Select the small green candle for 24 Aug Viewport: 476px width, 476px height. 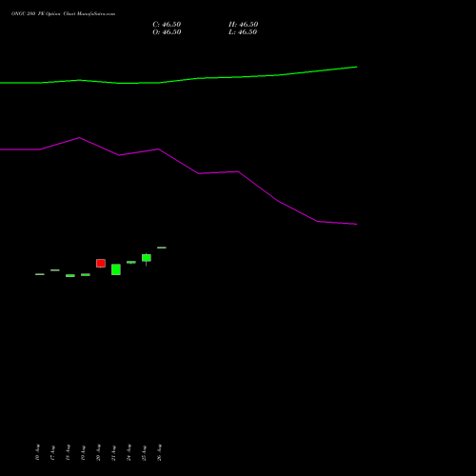coord(131,262)
